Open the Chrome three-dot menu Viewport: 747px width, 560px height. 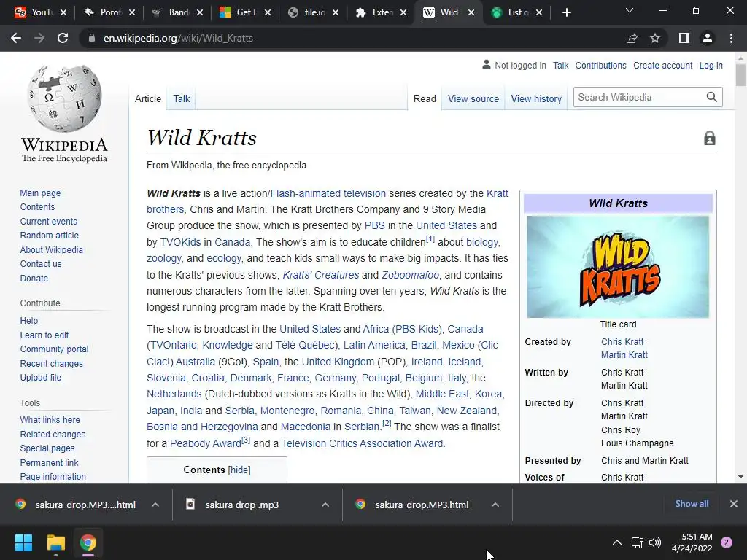tap(731, 38)
